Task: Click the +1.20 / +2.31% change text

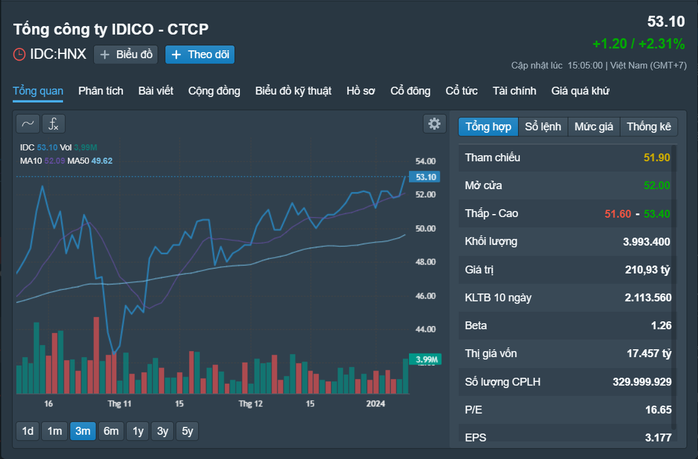Action: (x=639, y=44)
